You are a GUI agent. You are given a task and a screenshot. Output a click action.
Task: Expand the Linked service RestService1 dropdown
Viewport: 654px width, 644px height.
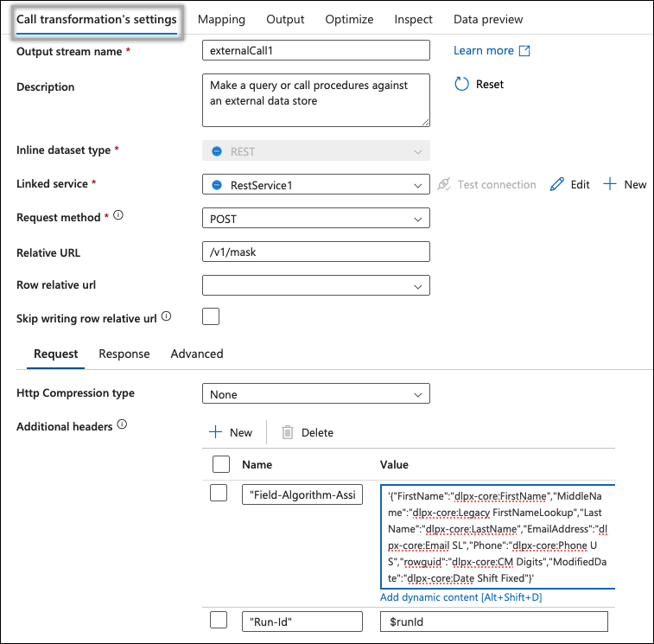tap(315, 184)
